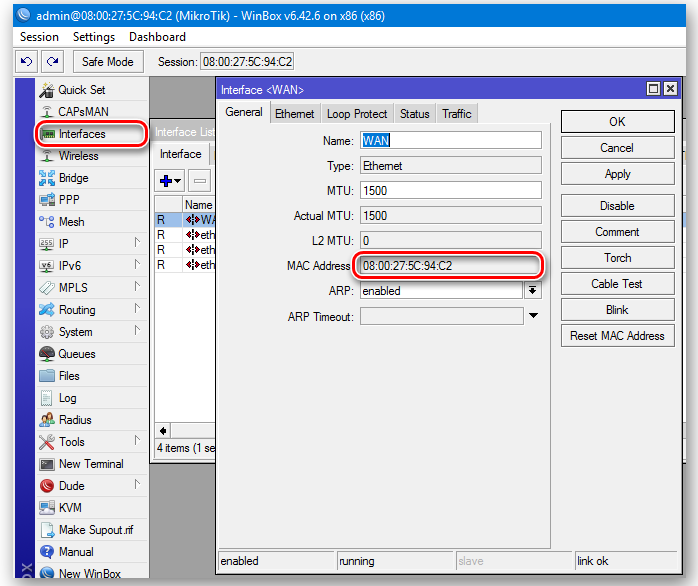698x586 pixels.
Task: Select the CAPsMAN sidebar icon
Action: click(47, 112)
